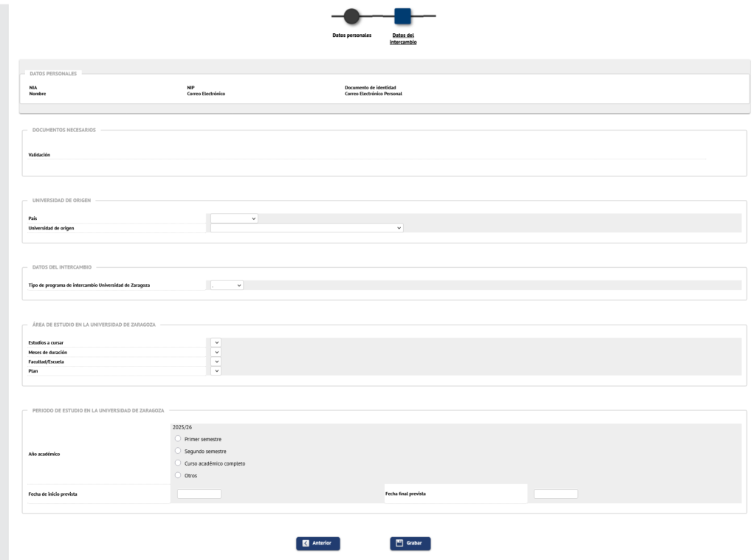Viewport: 756px width, 560px height.
Task: Open the Meses de duración dropdown
Action: tap(216, 352)
